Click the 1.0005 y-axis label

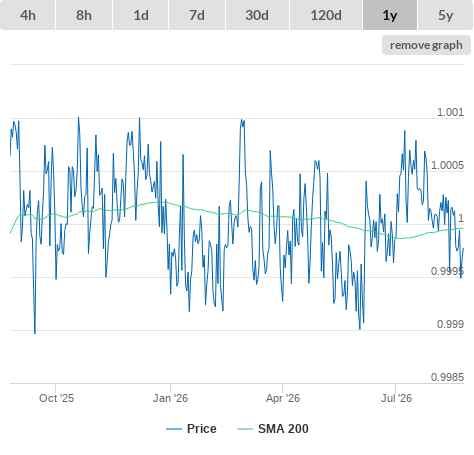447,165
